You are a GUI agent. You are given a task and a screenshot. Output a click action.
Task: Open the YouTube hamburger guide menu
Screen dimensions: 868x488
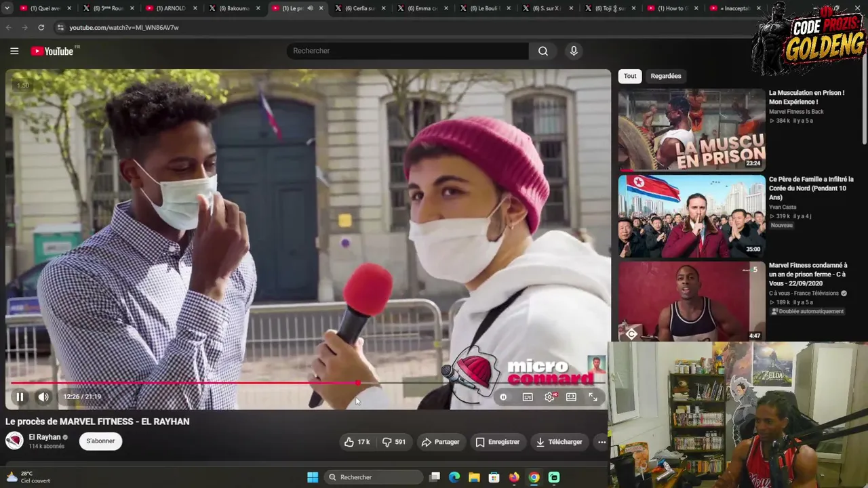pyautogui.click(x=14, y=51)
